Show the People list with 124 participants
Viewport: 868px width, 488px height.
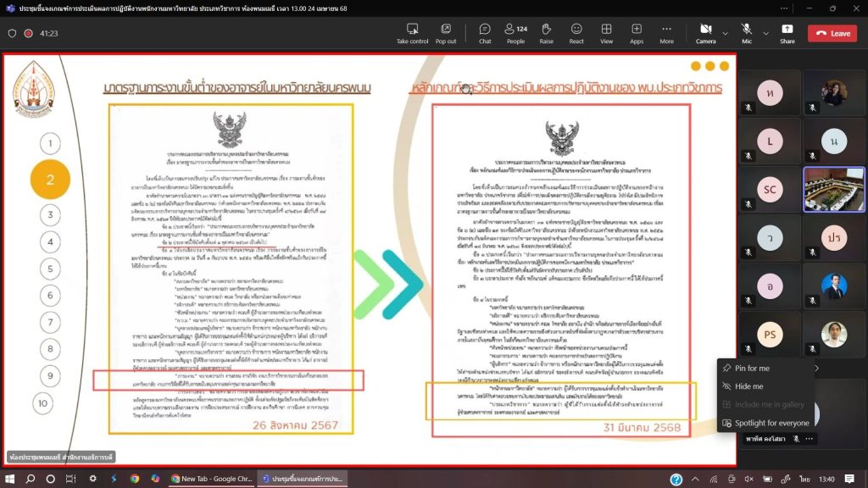[x=515, y=33]
